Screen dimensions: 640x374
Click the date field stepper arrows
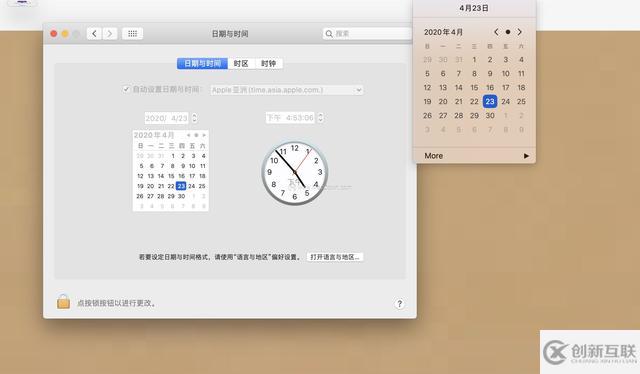pyautogui.click(x=194, y=118)
